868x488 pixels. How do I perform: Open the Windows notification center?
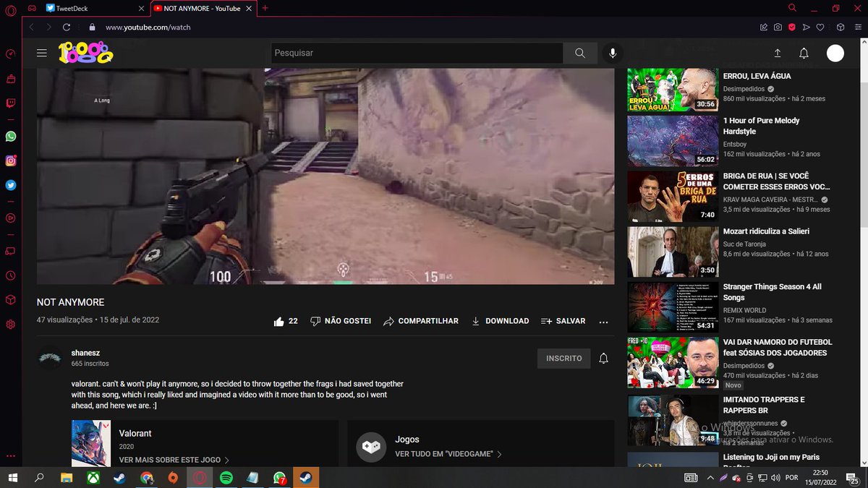click(854, 478)
